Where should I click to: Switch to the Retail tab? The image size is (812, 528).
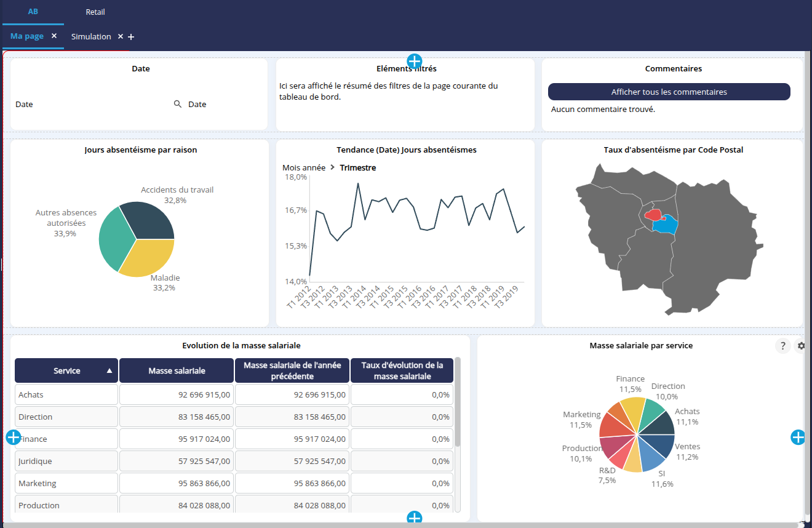click(x=95, y=12)
